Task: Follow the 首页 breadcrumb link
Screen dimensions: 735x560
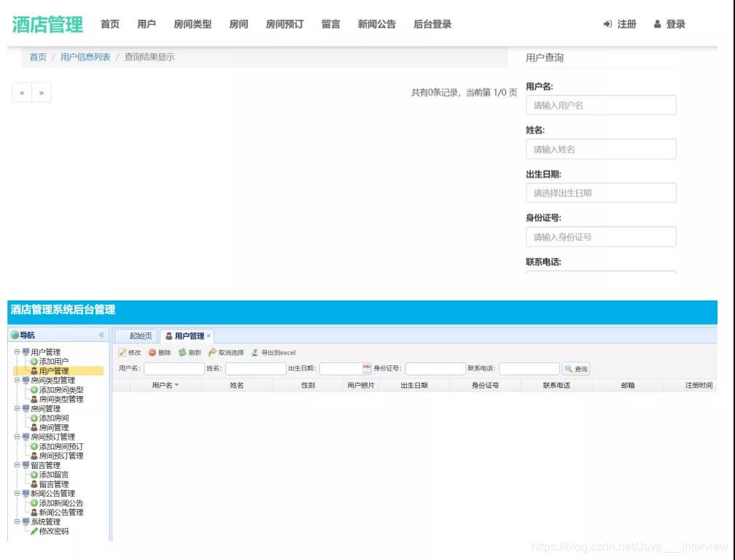Action: click(36, 56)
